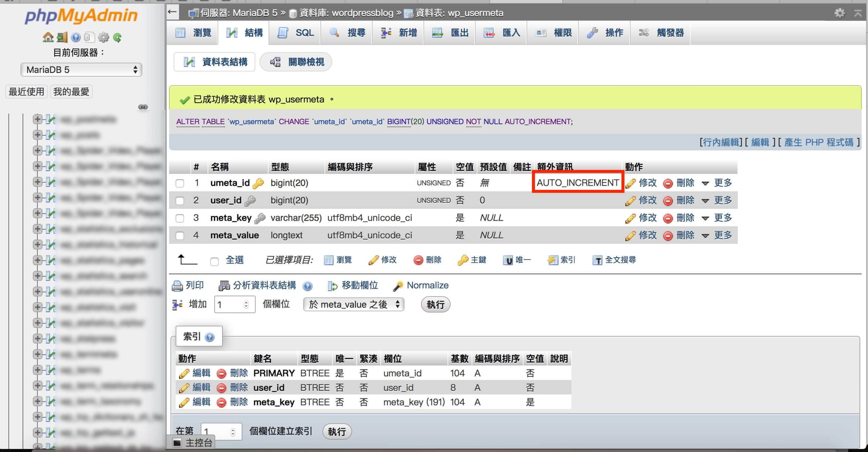Open the help icon beside 索引 heading
868x452 pixels.
coord(210,337)
